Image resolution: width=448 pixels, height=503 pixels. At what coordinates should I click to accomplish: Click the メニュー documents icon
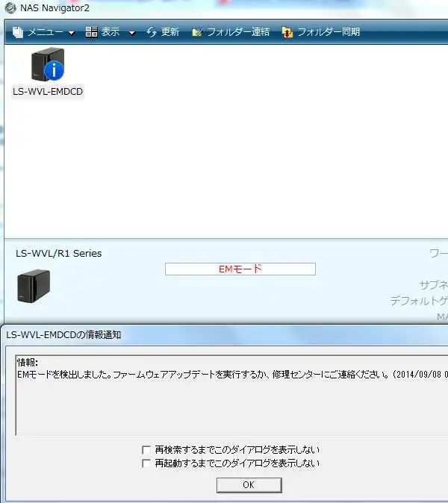point(18,32)
